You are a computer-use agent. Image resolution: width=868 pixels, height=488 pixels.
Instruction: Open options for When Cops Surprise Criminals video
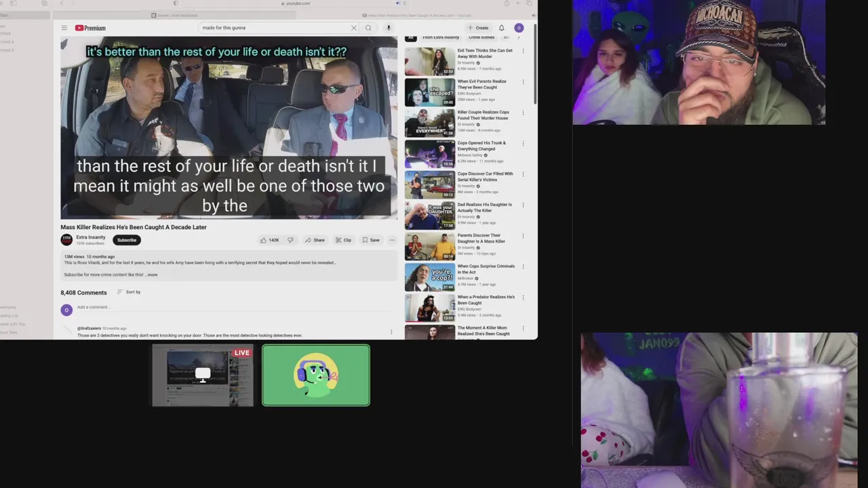523,267
